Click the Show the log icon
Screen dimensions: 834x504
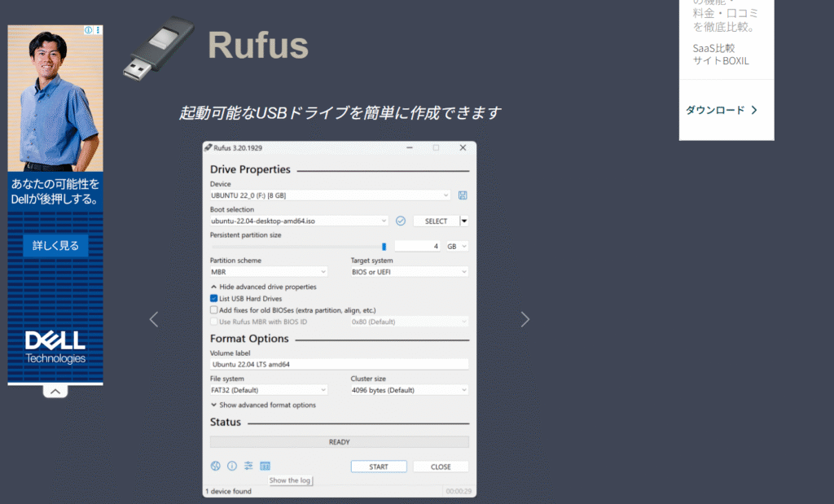coord(265,467)
